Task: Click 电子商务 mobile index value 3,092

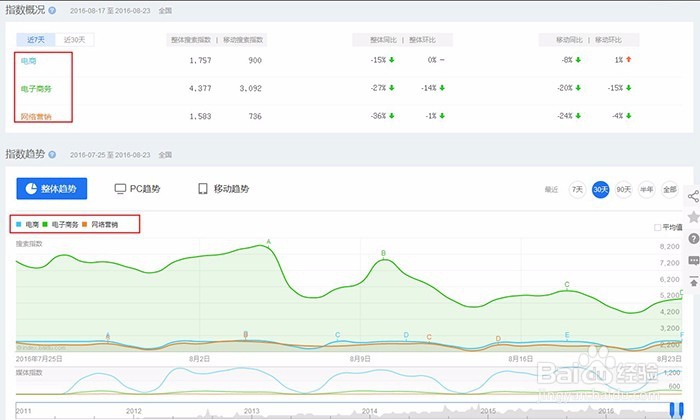Action: 250,88
